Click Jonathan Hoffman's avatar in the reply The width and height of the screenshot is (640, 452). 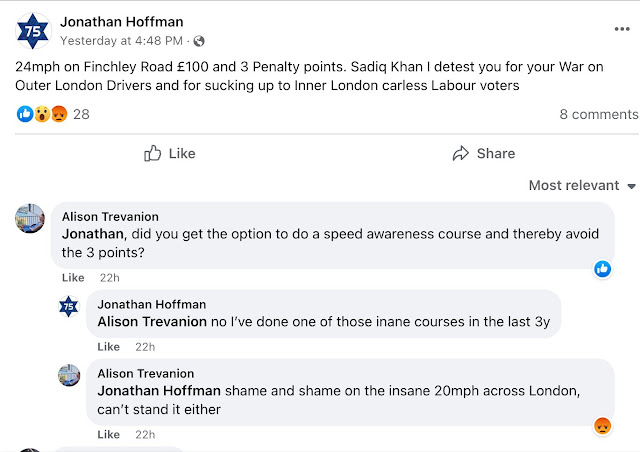point(68,306)
